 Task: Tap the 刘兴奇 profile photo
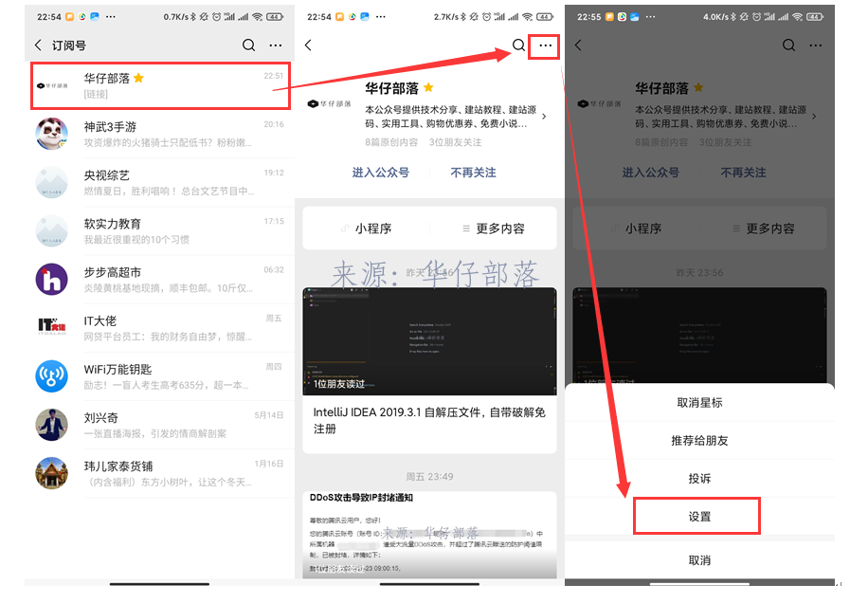point(51,425)
